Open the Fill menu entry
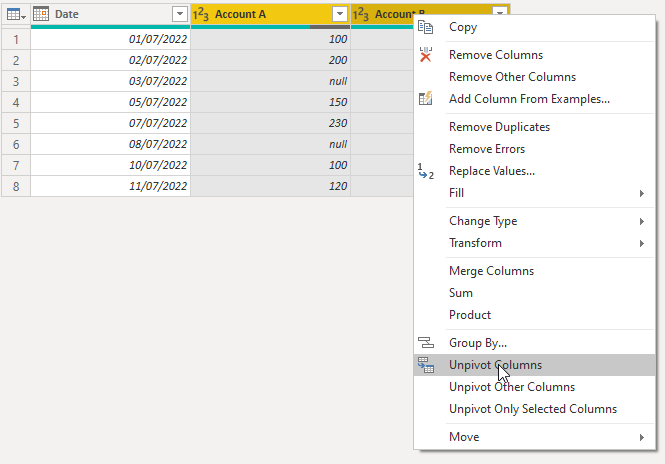This screenshot has height=464, width=665. click(534, 193)
